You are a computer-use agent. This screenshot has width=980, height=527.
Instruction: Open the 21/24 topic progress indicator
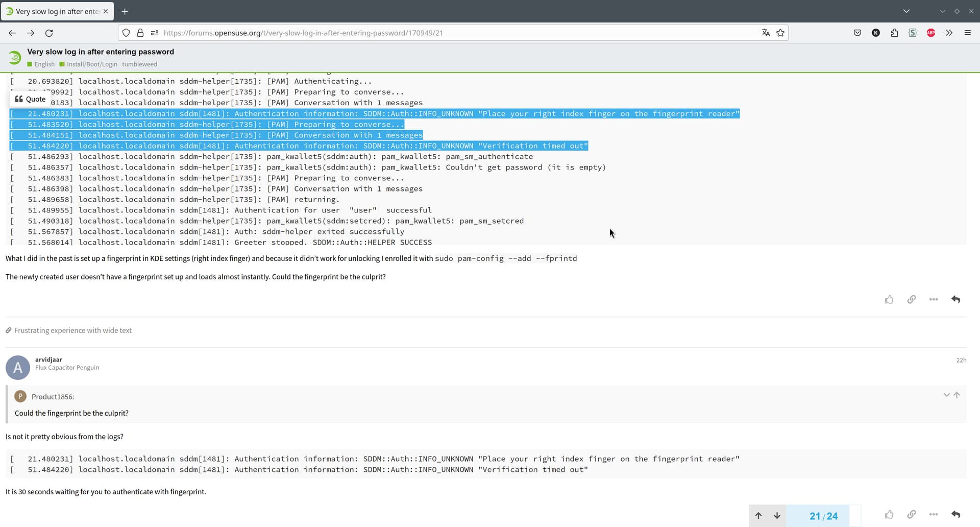tap(823, 516)
